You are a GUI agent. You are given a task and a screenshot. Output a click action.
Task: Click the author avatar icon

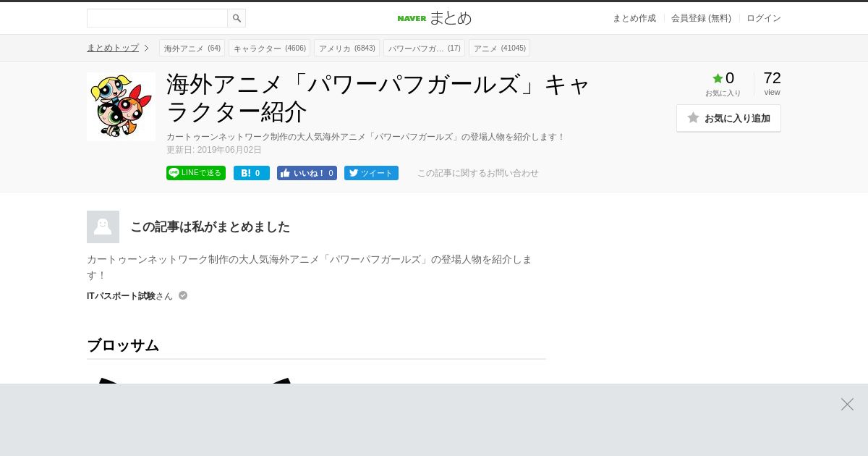pyautogui.click(x=103, y=227)
